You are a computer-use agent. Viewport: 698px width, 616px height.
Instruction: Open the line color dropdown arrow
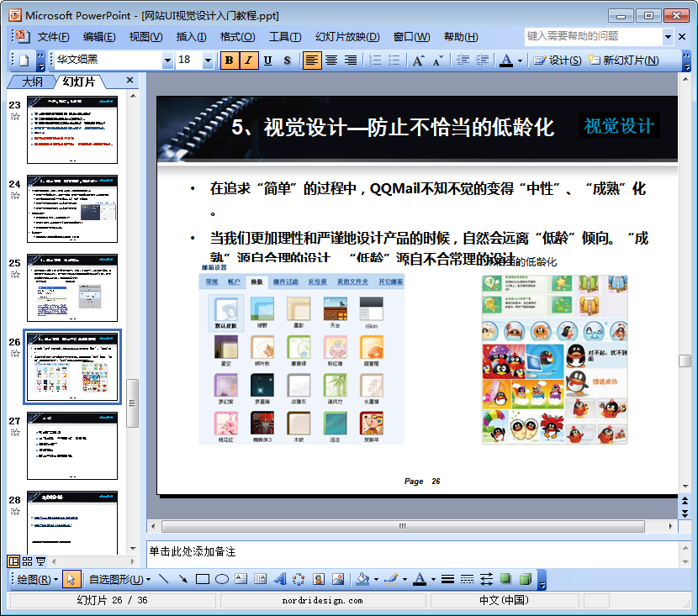405,580
